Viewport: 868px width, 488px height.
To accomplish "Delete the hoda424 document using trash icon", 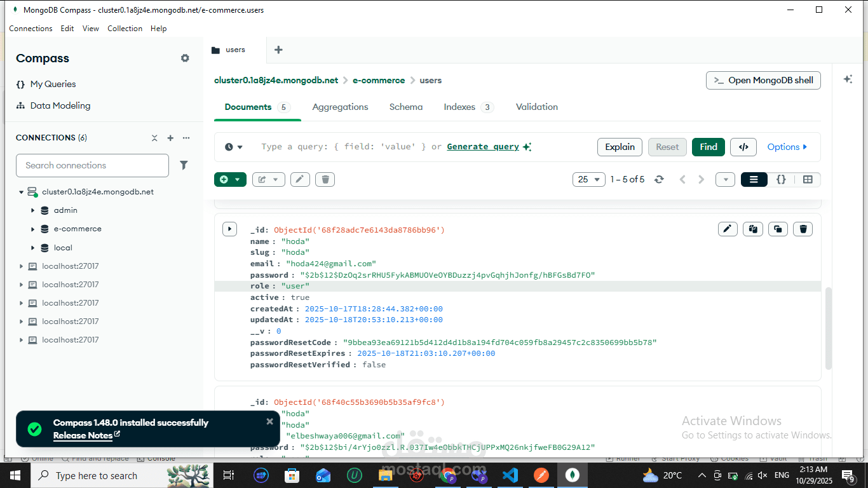I will pos(803,229).
